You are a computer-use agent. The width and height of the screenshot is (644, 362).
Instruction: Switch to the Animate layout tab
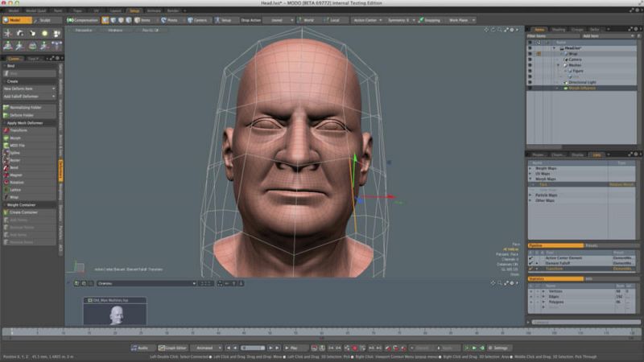coord(153,10)
